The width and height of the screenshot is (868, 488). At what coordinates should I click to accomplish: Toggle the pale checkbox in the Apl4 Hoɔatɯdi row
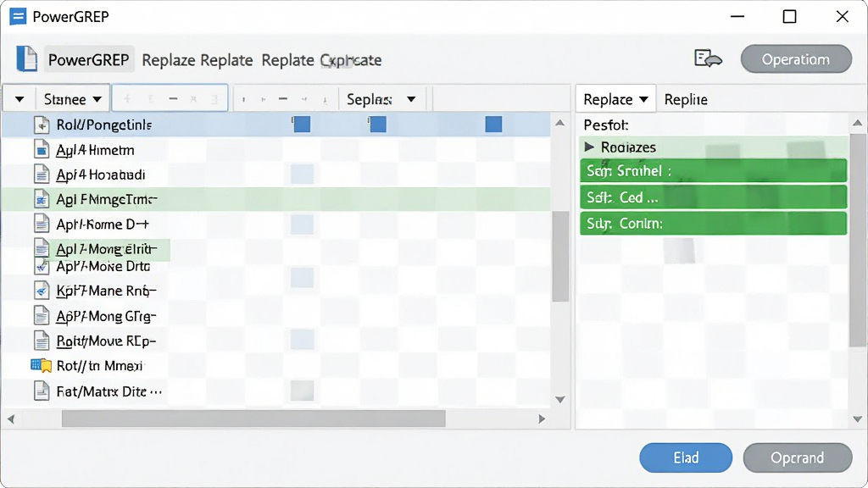[x=303, y=174]
